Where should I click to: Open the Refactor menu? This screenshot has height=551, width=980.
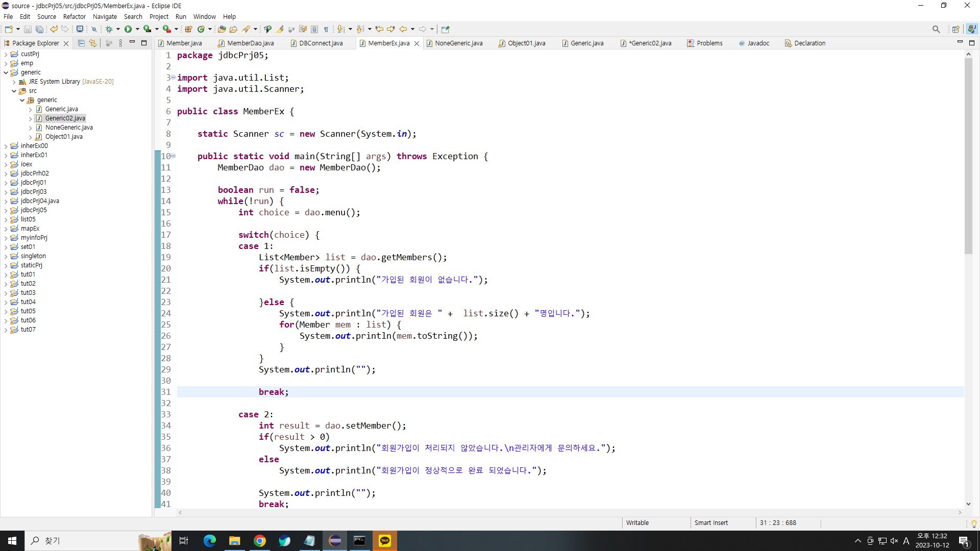[74, 16]
